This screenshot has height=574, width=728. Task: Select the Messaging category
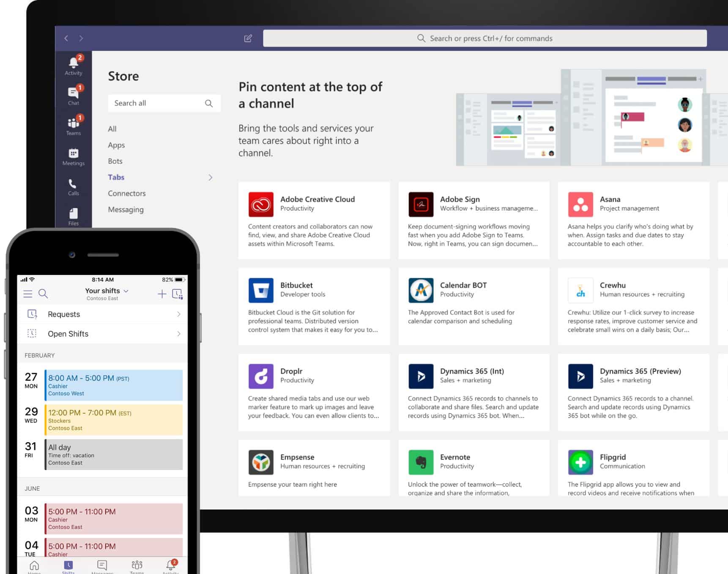tap(126, 209)
